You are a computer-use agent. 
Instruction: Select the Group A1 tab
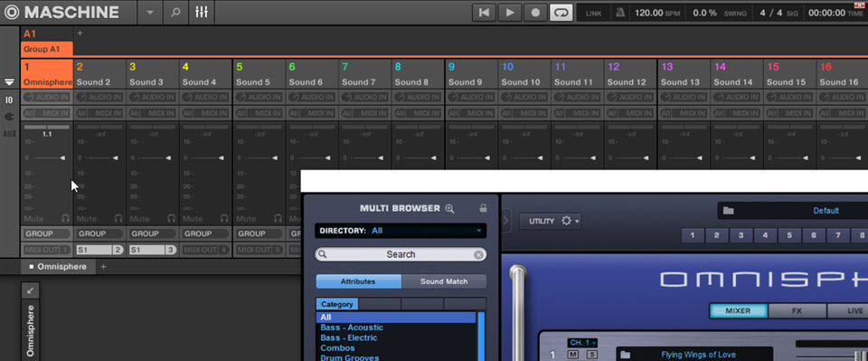pyautogui.click(x=47, y=49)
